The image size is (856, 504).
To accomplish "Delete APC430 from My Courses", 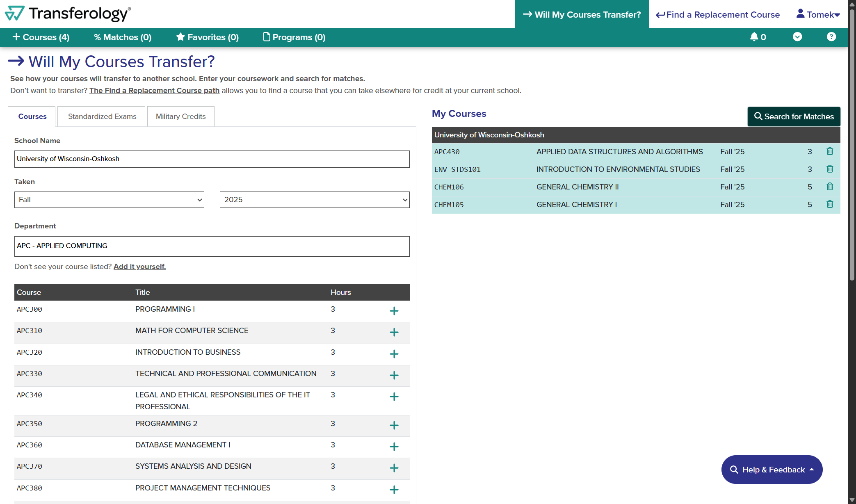I will [x=830, y=151].
